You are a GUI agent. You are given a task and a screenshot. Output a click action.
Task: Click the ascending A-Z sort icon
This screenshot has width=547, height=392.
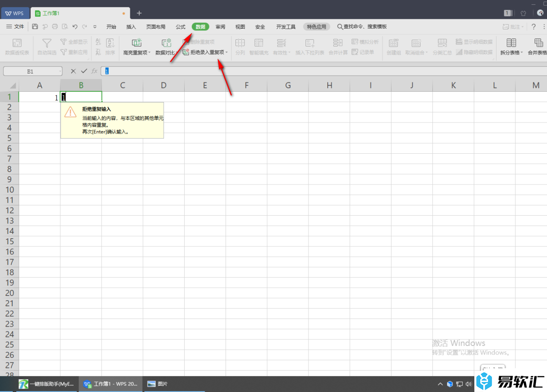pyautogui.click(x=98, y=42)
